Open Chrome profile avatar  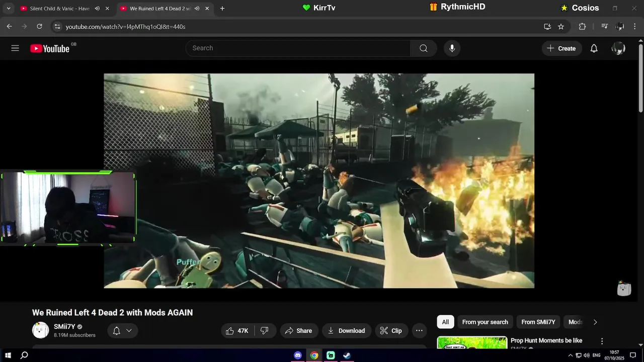pyautogui.click(x=620, y=27)
